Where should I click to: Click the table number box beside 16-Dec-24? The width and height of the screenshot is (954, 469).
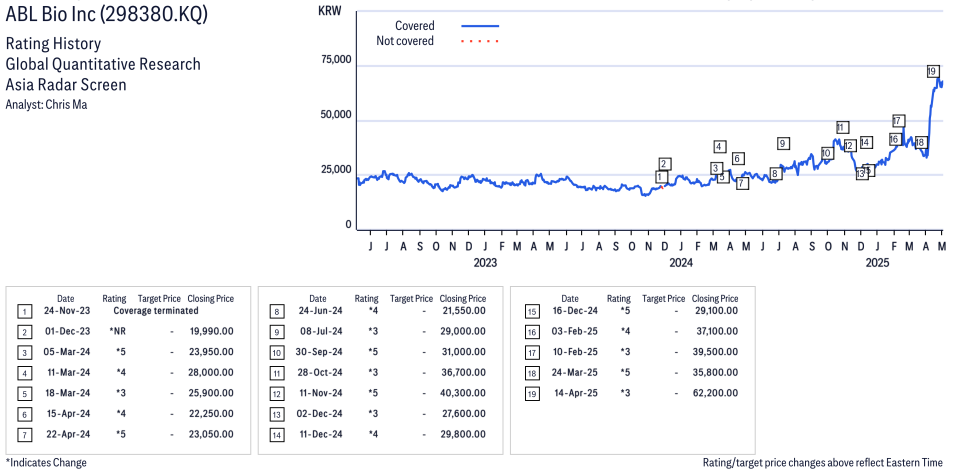pos(532,312)
